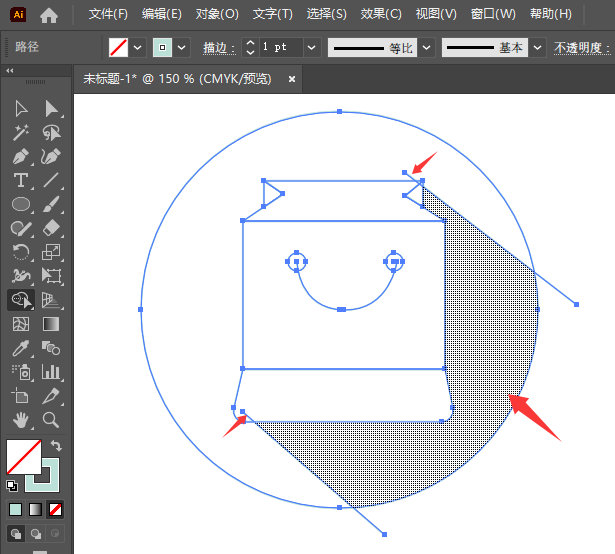
Task: Open the 选择(S) menu
Action: tap(326, 15)
